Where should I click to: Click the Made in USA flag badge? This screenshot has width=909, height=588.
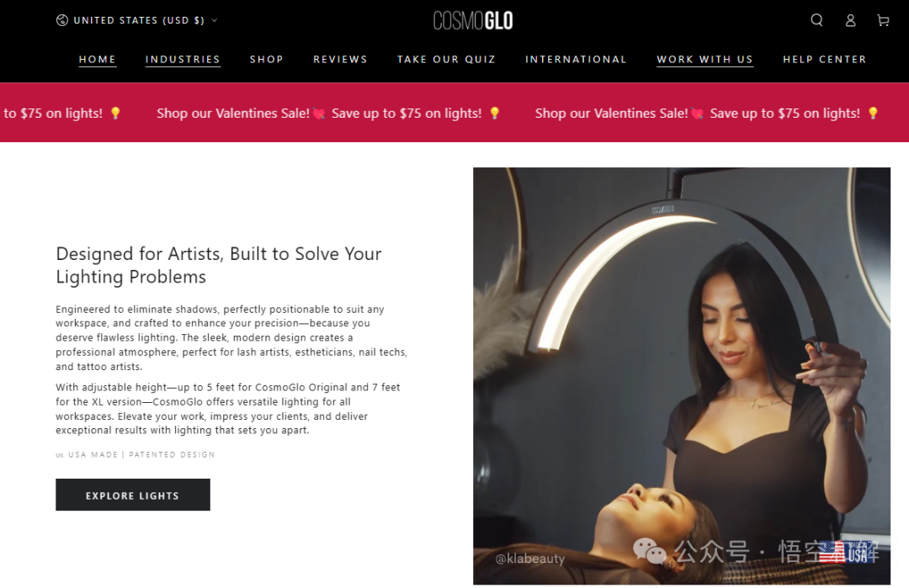[848, 552]
